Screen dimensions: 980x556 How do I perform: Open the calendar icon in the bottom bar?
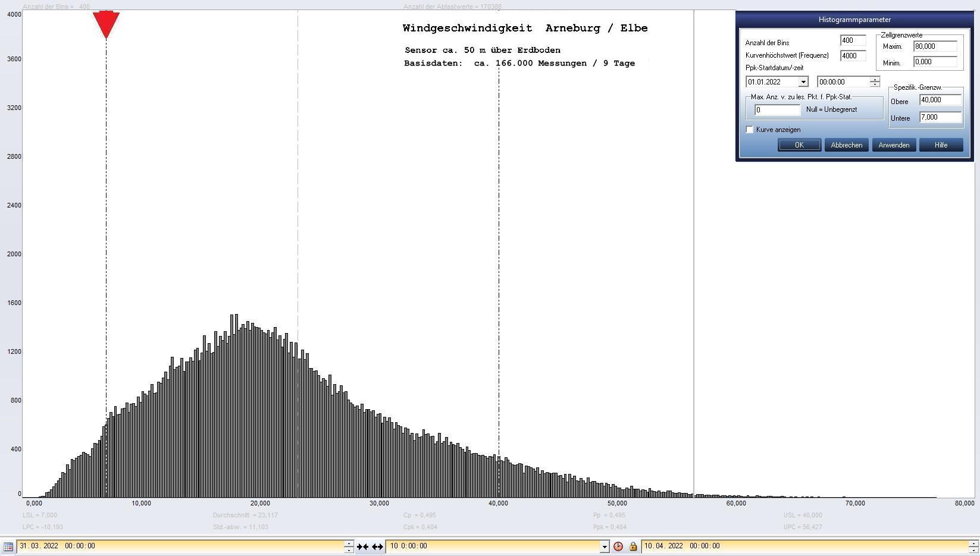pyautogui.click(x=8, y=546)
